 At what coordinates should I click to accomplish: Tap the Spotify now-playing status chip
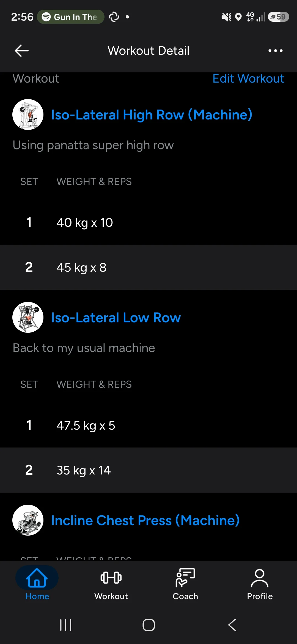tap(71, 17)
